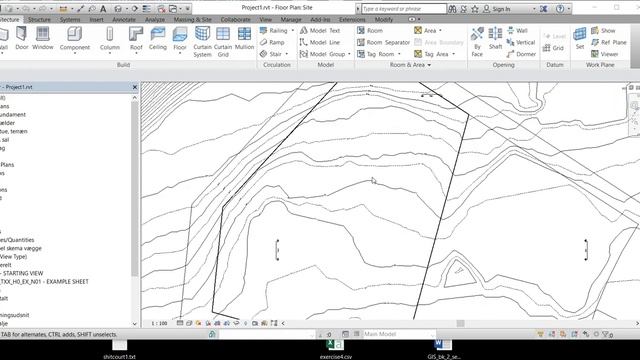This screenshot has height=360, width=640.
Task: Choose the Curtain Grid tool
Action: pyautogui.click(x=223, y=42)
